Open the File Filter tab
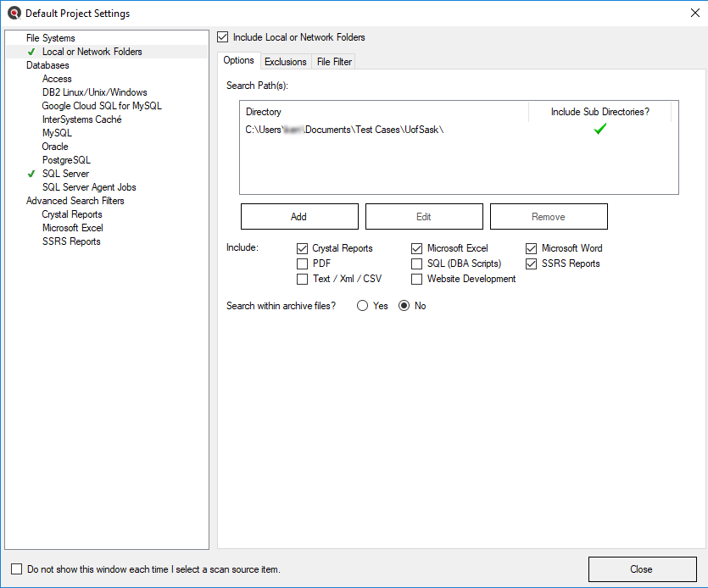 pyautogui.click(x=334, y=62)
